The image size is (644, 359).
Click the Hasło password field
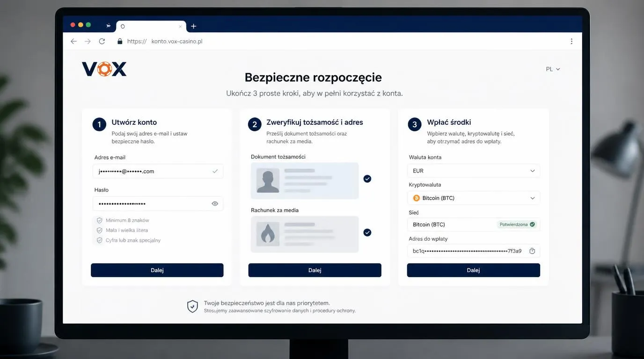(x=158, y=204)
